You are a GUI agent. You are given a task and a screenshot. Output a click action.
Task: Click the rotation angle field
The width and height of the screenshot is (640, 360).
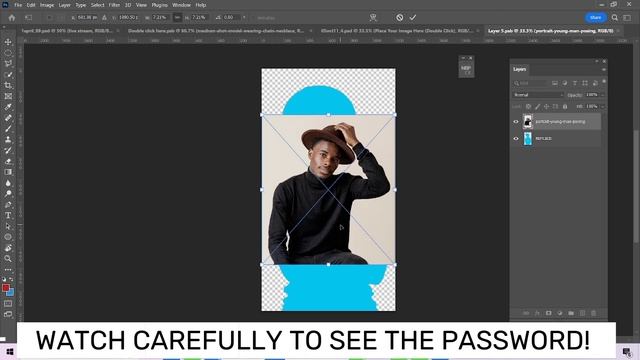pyautogui.click(x=232, y=18)
